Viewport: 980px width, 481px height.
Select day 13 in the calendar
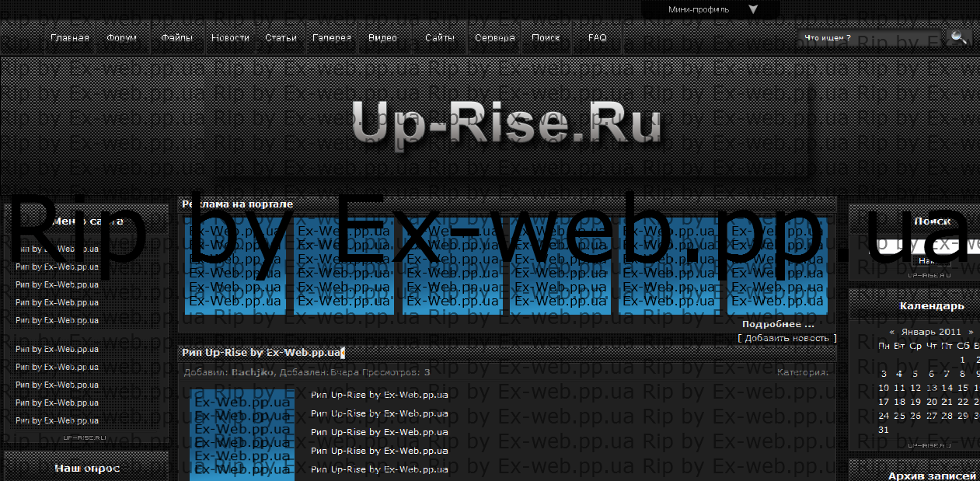tap(931, 388)
